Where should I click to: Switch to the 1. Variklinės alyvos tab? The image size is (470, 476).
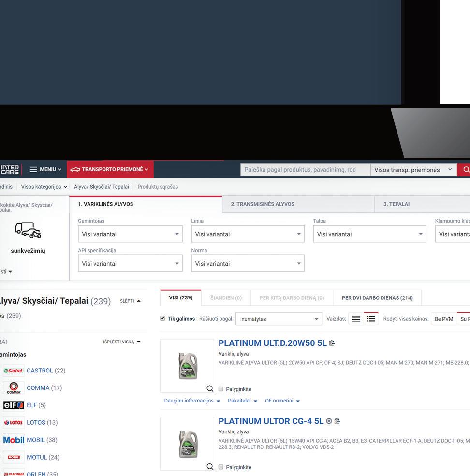pos(146,204)
